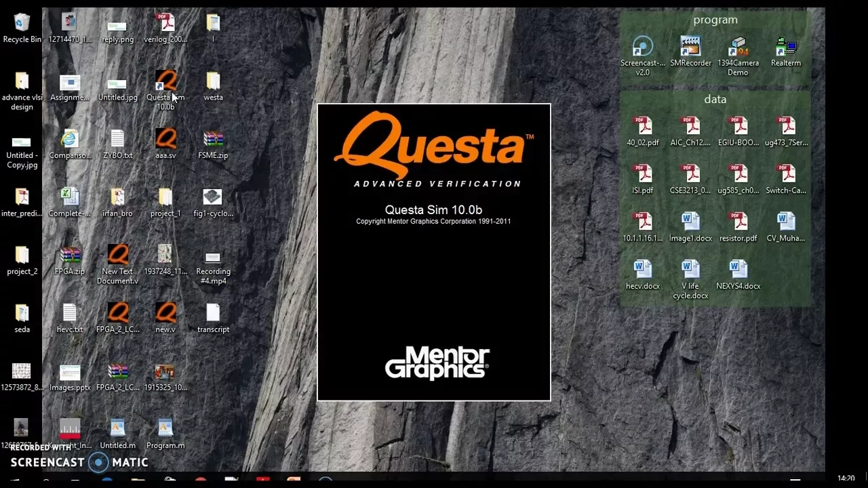Screen dimensions: 868x488
Task: Open the project_1 folder
Action: [x=165, y=203]
